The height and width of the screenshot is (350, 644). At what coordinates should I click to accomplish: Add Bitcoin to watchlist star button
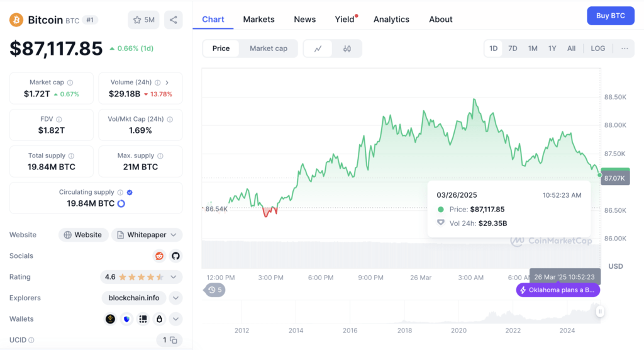144,20
